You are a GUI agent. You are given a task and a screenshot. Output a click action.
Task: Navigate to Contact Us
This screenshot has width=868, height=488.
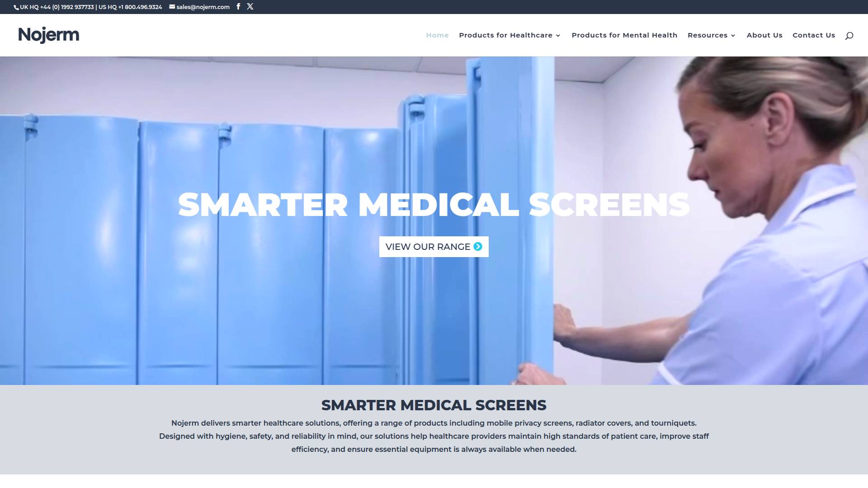coord(814,35)
